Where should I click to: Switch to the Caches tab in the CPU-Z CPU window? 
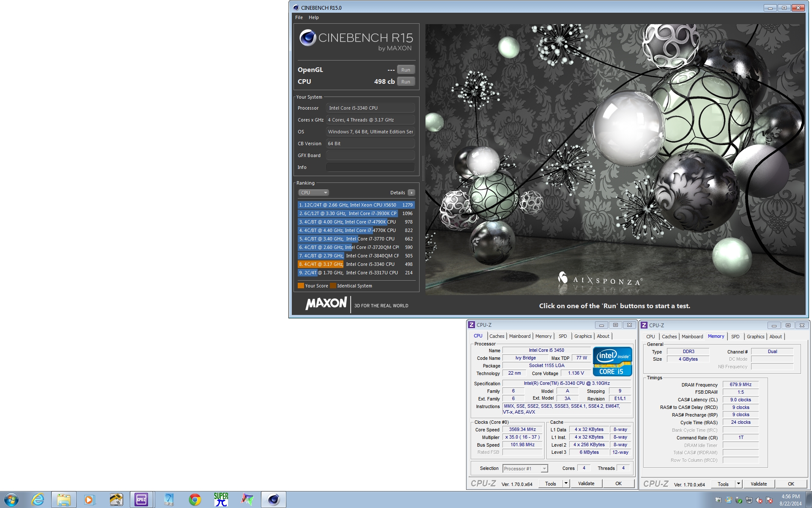(497, 336)
